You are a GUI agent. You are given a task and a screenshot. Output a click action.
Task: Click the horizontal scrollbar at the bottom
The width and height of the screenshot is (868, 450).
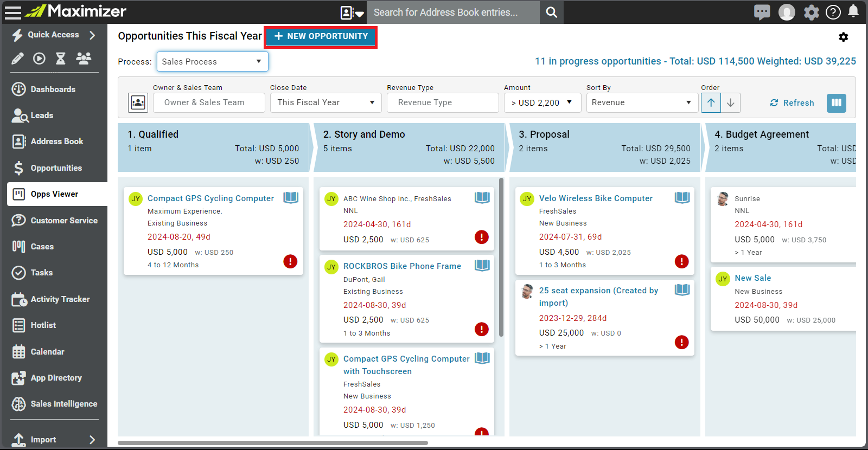(273, 443)
